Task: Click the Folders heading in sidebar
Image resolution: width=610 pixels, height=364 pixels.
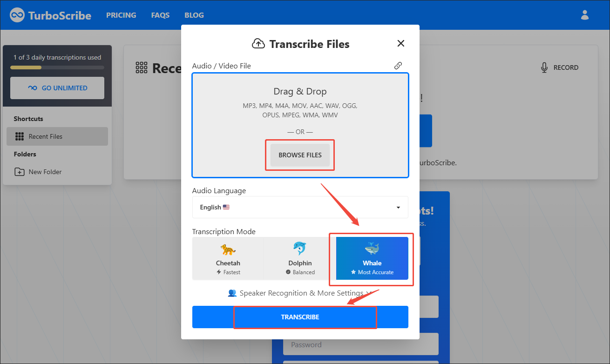Action: [x=25, y=154]
